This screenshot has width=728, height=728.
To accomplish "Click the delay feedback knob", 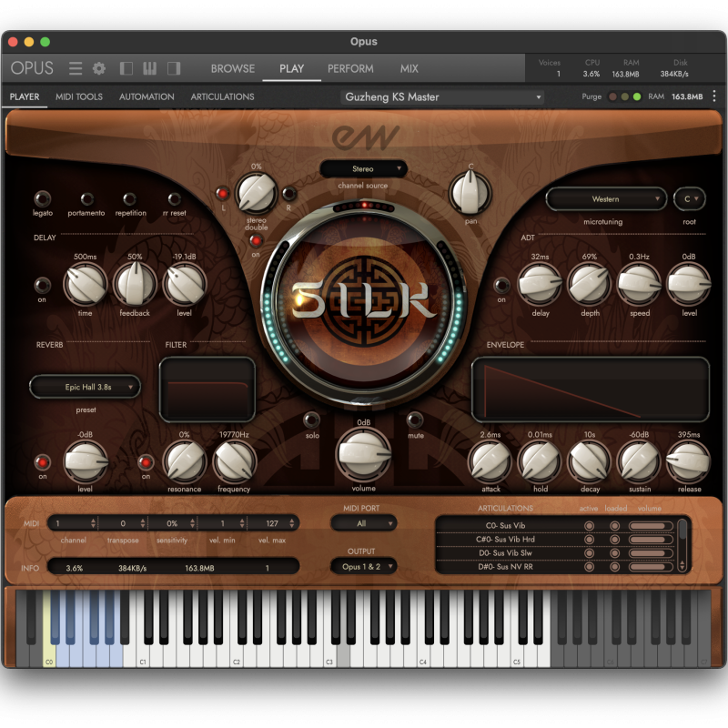I will pos(135,285).
